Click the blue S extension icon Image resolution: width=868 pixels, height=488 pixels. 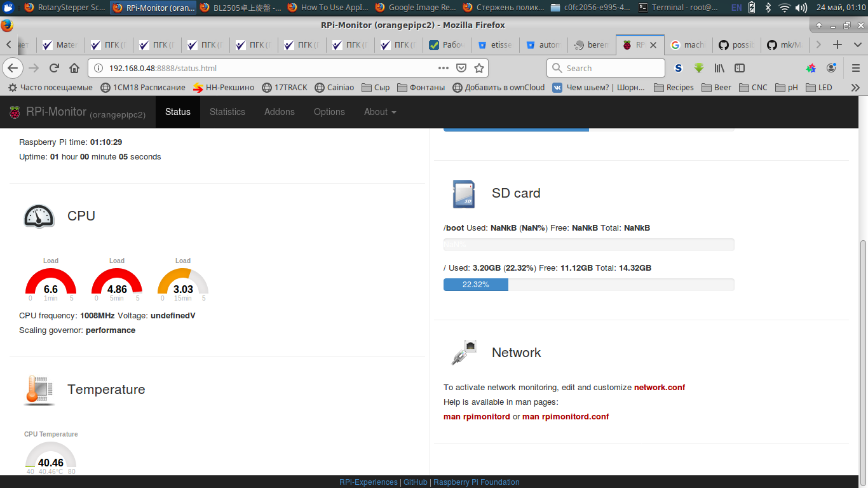(679, 68)
